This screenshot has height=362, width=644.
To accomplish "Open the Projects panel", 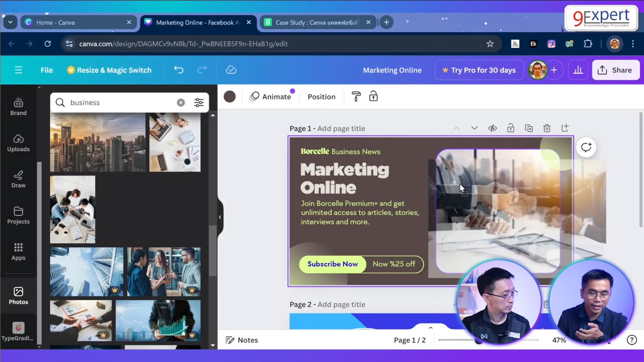I will [x=18, y=216].
